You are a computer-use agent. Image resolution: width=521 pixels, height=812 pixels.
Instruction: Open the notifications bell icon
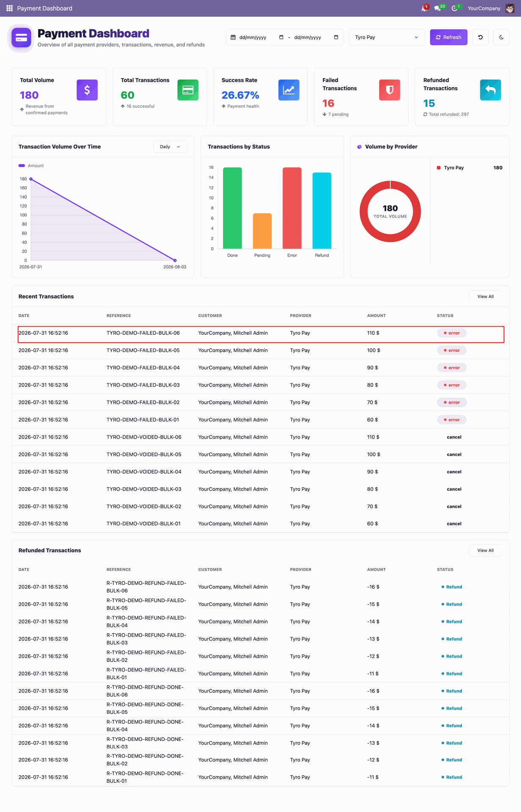[425, 8]
